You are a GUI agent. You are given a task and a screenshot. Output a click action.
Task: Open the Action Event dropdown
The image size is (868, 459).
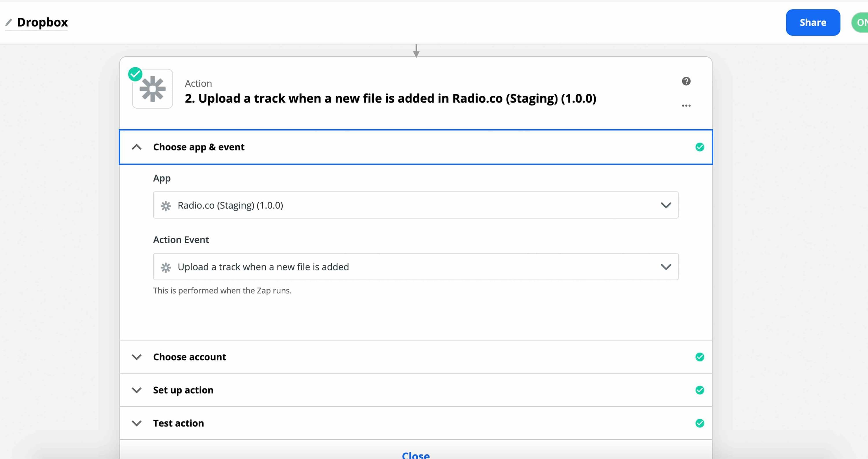pos(415,267)
